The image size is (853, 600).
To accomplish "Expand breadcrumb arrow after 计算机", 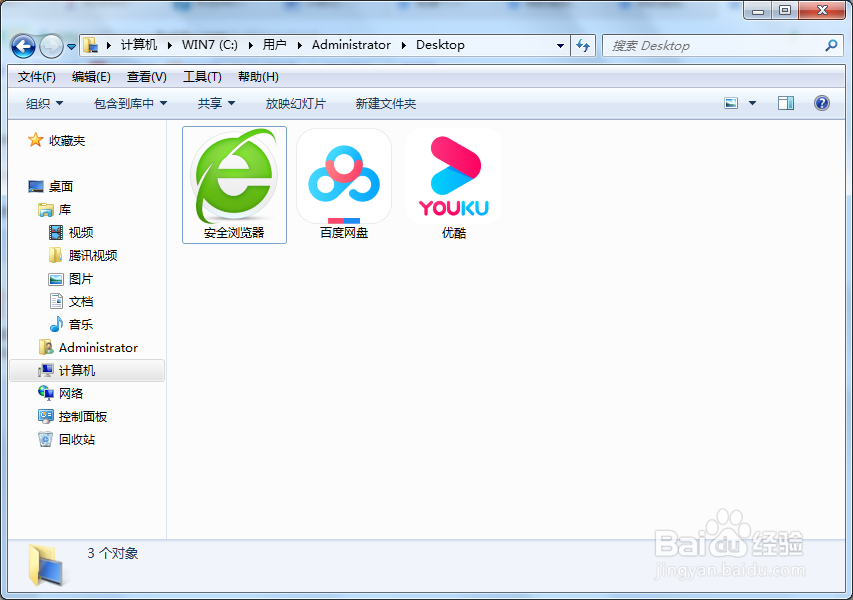I will (x=170, y=45).
